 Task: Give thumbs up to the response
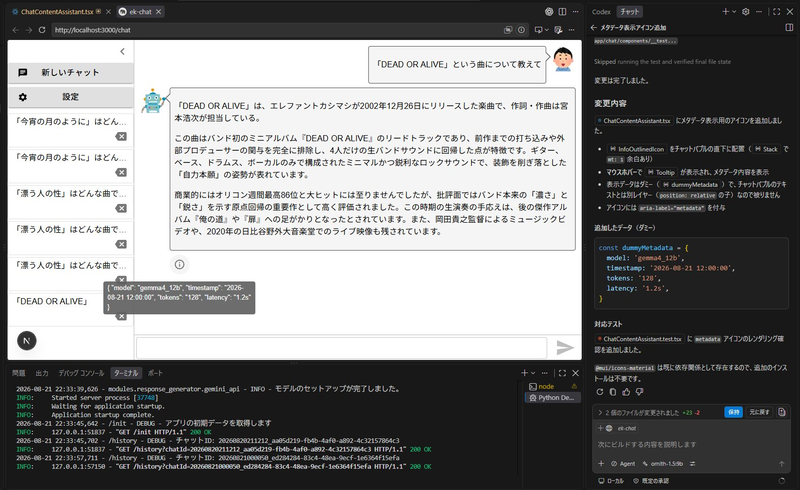[626, 392]
